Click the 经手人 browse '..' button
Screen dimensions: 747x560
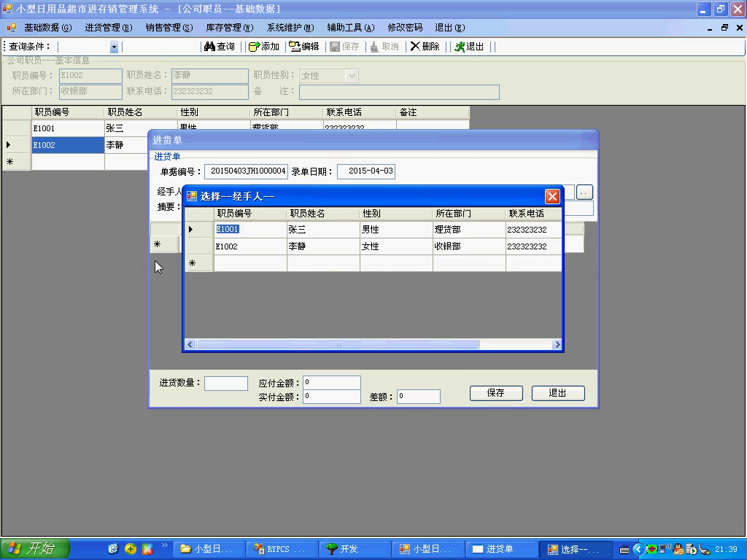pyautogui.click(x=584, y=192)
